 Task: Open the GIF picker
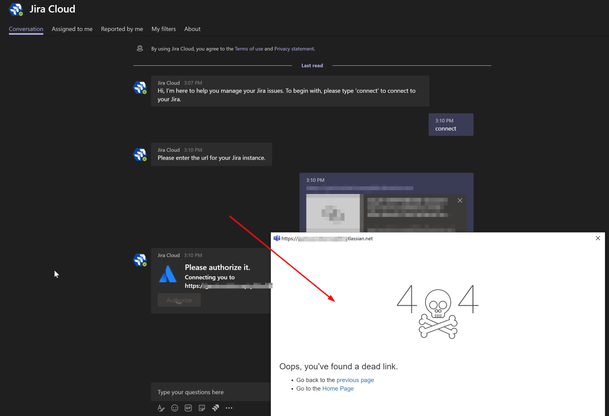tap(188, 408)
